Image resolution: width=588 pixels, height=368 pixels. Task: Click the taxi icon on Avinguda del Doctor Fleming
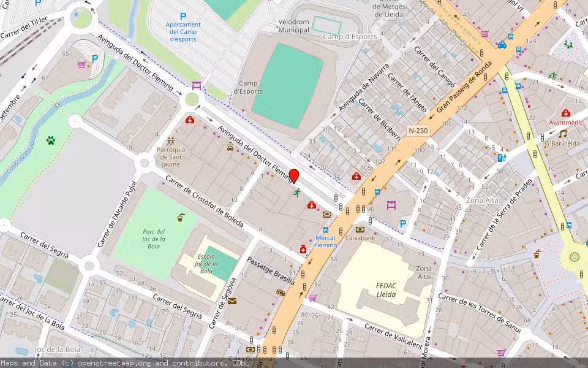click(x=230, y=147)
